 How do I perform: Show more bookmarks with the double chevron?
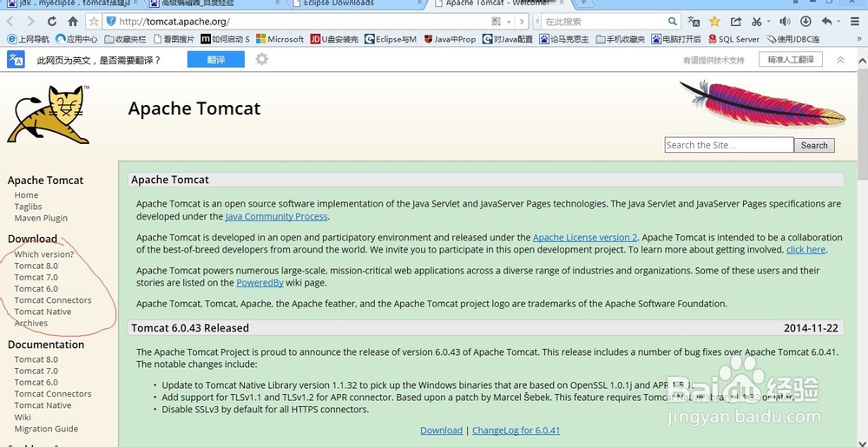[x=858, y=39]
